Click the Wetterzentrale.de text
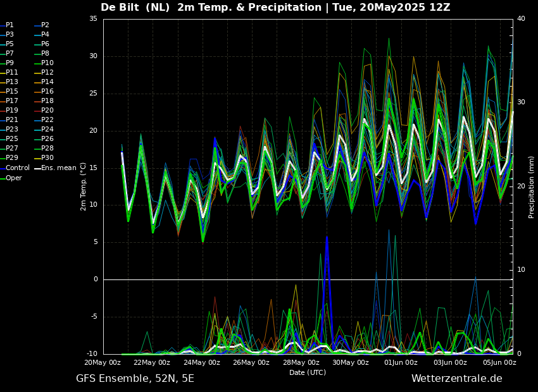 click(x=456, y=379)
